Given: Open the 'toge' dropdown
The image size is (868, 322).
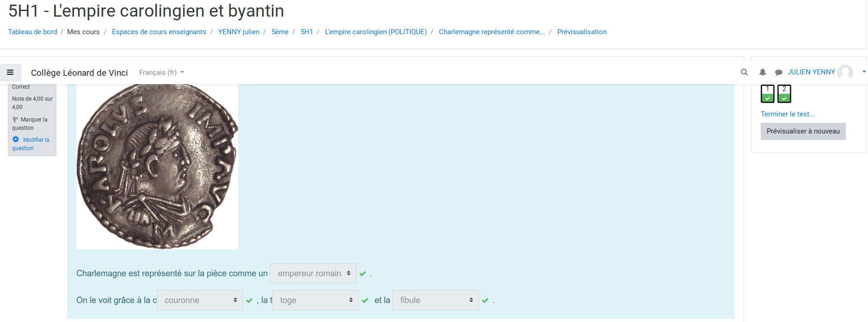Looking at the screenshot, I should click(x=315, y=300).
